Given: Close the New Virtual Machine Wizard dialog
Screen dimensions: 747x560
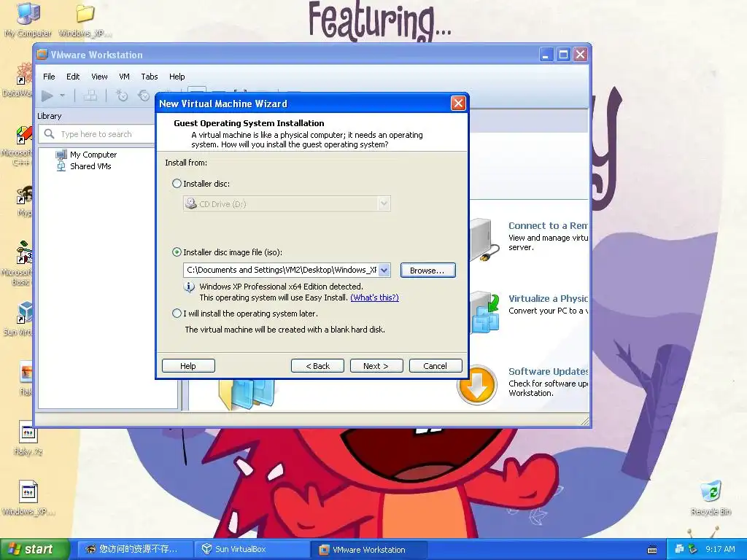Looking at the screenshot, I should click(458, 104).
